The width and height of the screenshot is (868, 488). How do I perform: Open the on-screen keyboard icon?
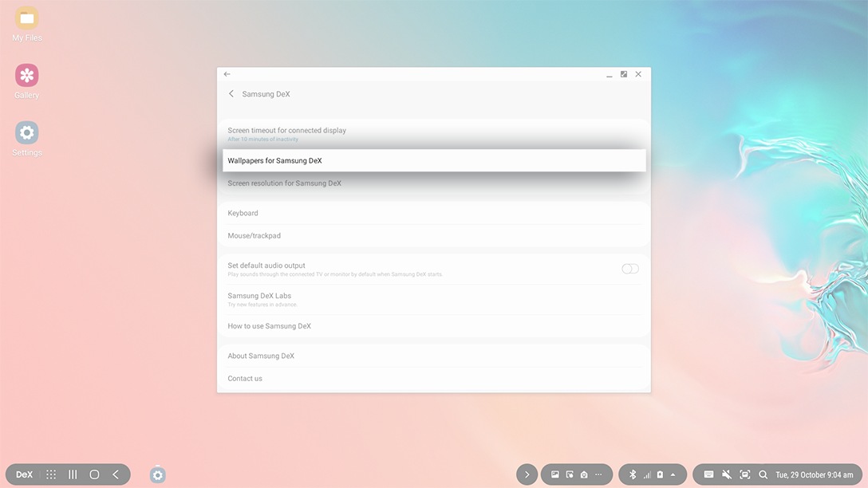pyautogui.click(x=708, y=474)
